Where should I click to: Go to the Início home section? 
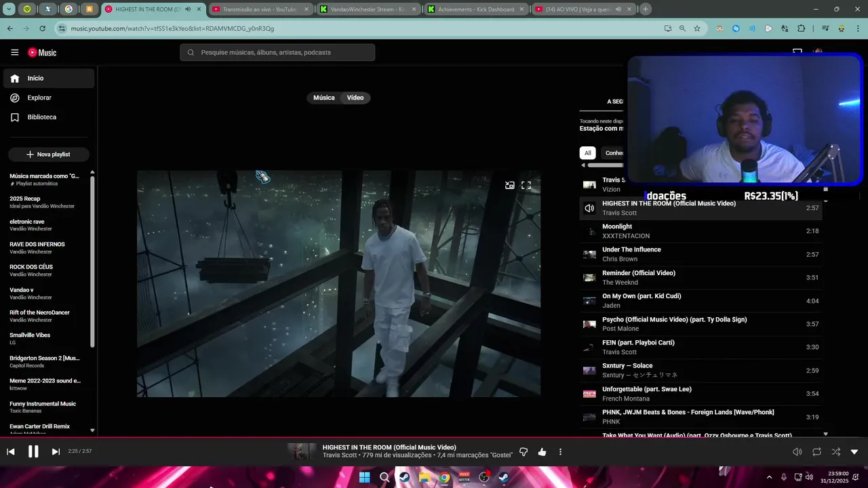click(x=48, y=78)
